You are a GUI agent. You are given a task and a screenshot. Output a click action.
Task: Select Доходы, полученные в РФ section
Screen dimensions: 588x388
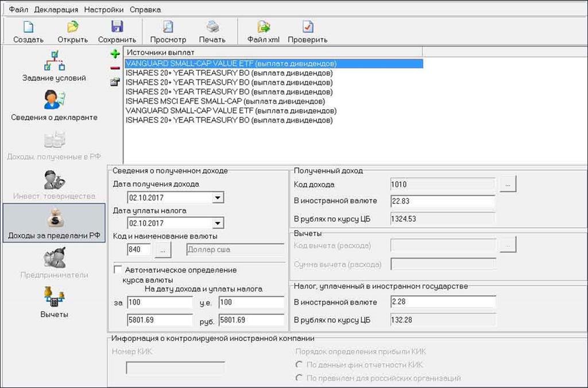[55, 145]
